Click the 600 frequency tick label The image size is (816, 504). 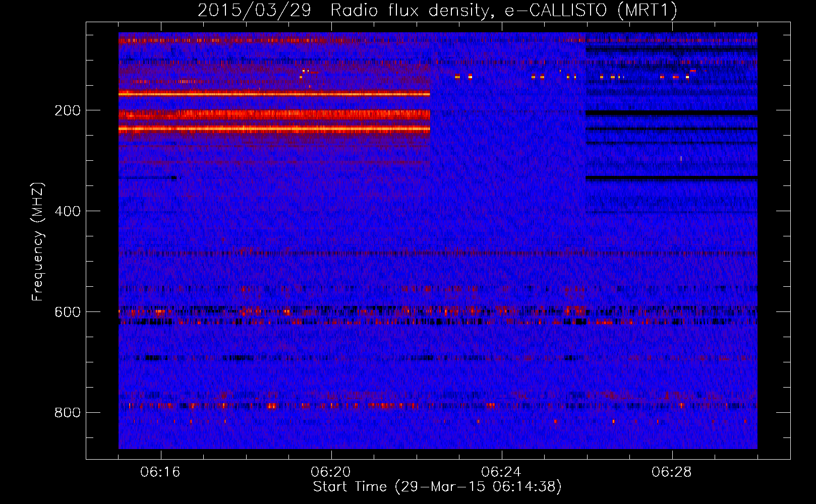coord(68,312)
